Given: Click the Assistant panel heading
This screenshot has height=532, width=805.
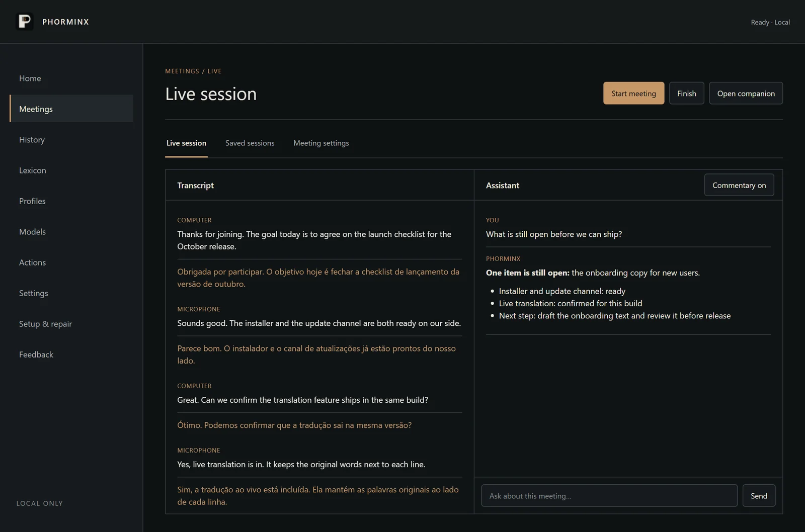Looking at the screenshot, I should point(503,186).
